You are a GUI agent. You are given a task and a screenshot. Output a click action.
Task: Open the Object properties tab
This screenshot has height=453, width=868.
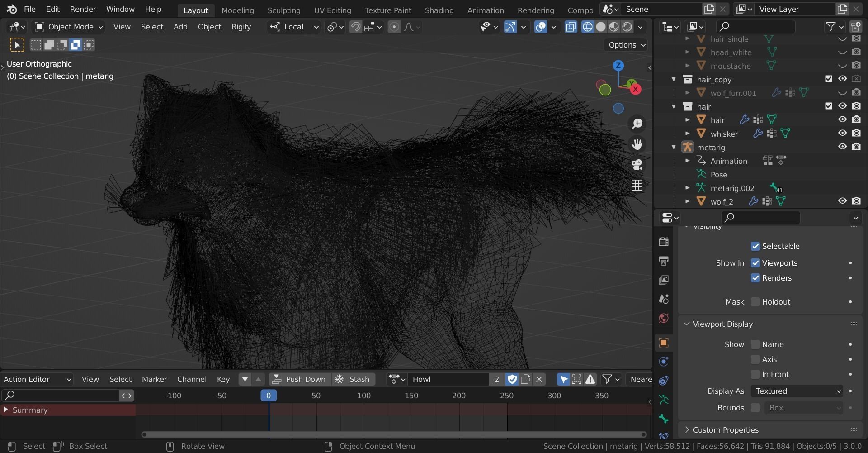(664, 343)
